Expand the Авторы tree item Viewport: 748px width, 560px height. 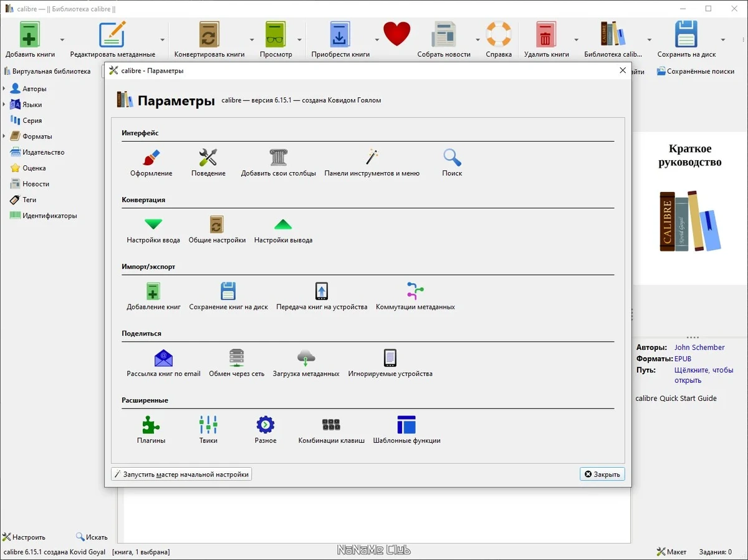coord(4,89)
